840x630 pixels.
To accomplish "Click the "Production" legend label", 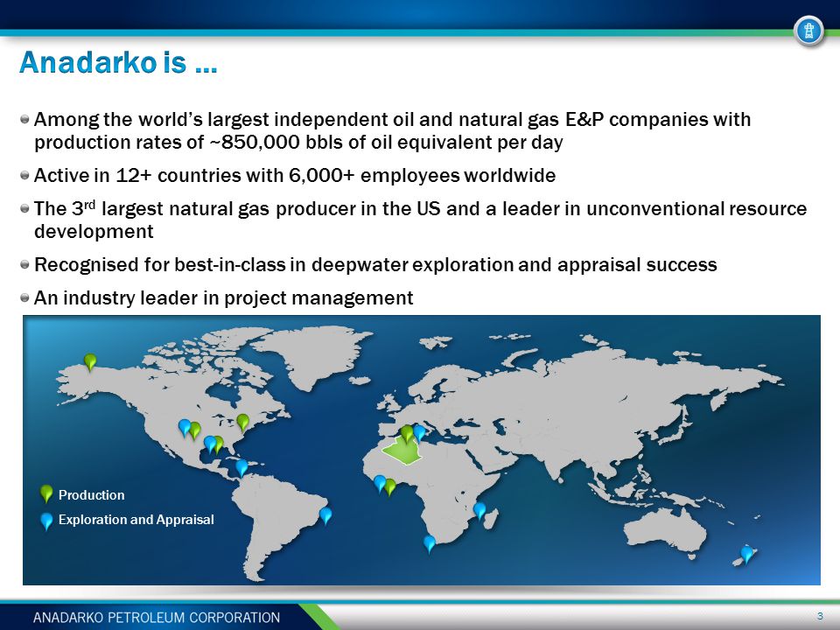I will (92, 495).
